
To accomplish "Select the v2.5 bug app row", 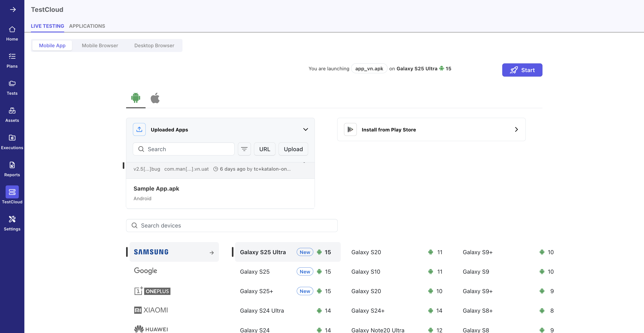I will tap(220, 170).
